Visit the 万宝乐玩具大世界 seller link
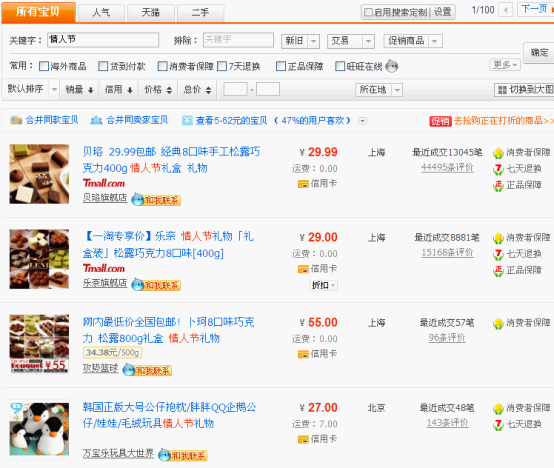Viewport: 554px width, 468px height. tap(118, 453)
